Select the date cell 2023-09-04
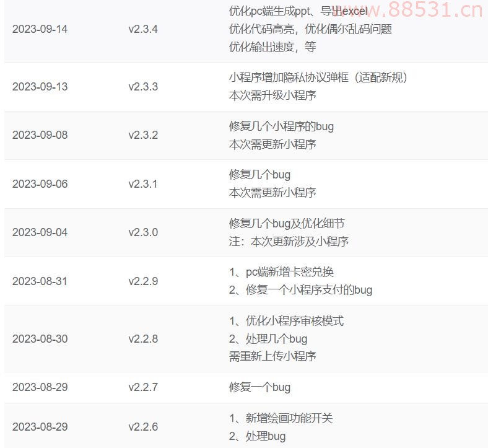Screen dimensions: 488x448 [40, 232]
